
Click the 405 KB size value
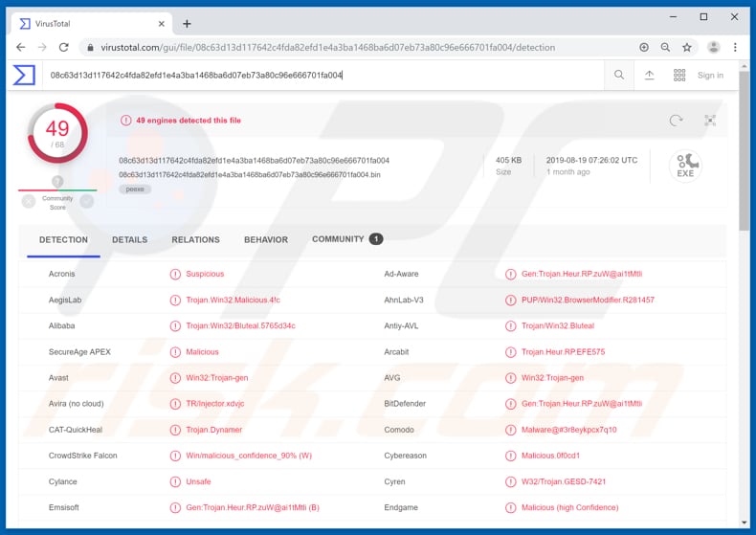[509, 160]
